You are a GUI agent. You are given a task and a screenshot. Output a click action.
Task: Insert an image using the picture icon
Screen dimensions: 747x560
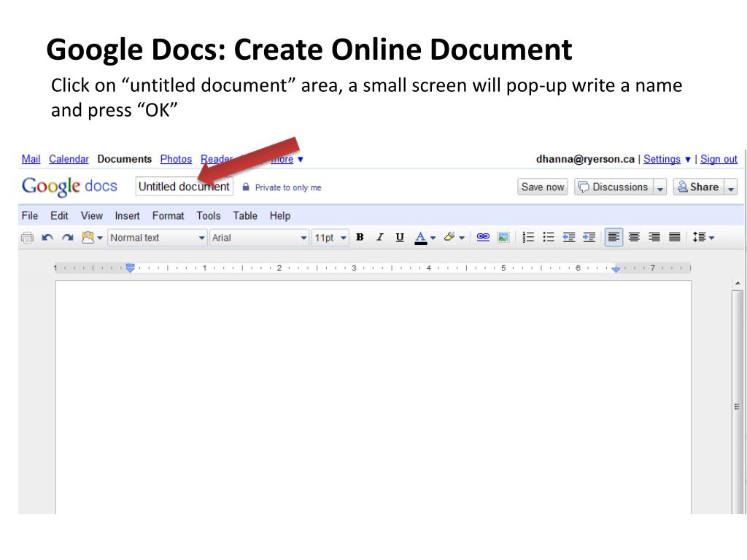click(x=503, y=237)
